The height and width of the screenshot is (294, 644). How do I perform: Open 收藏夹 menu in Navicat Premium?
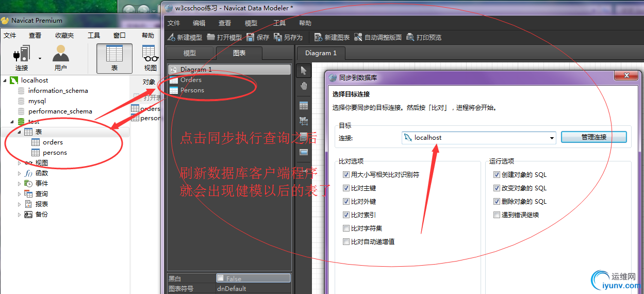pos(64,36)
